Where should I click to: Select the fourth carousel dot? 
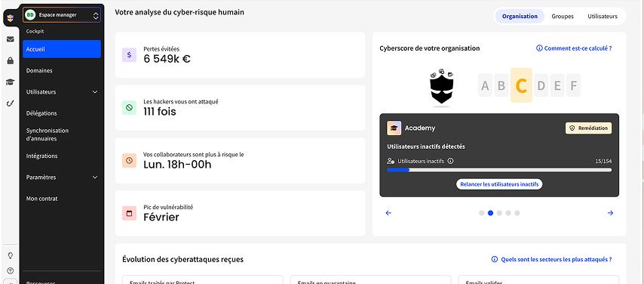click(x=508, y=213)
